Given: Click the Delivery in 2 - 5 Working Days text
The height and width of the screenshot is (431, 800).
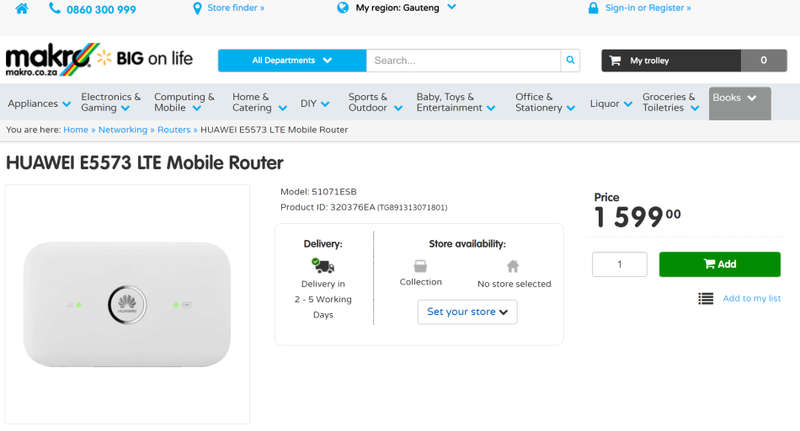Looking at the screenshot, I should (323, 299).
